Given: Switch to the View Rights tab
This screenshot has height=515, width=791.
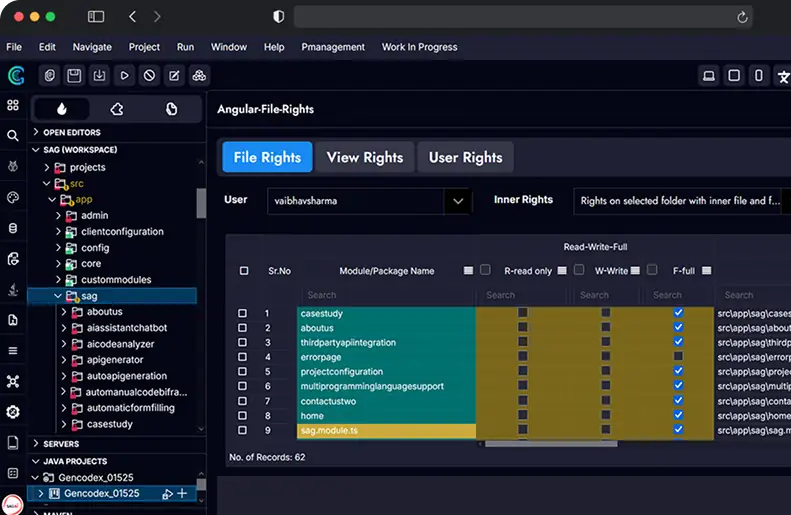Looking at the screenshot, I should click(x=365, y=157).
